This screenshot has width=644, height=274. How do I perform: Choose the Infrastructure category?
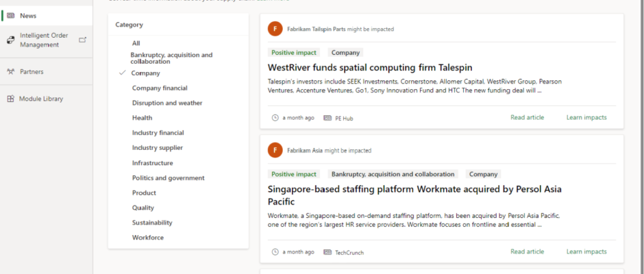pos(152,162)
